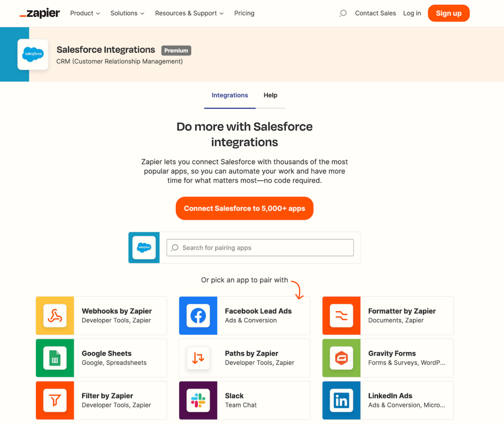Viewport: 504px width, 425px height.
Task: Open the Paths by Zapier title link
Action: coord(252,353)
